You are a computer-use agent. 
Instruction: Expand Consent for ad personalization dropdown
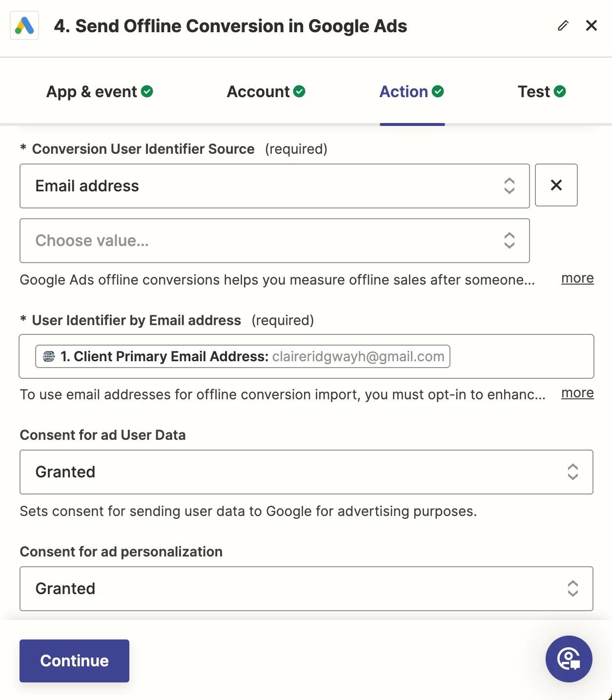pos(306,589)
